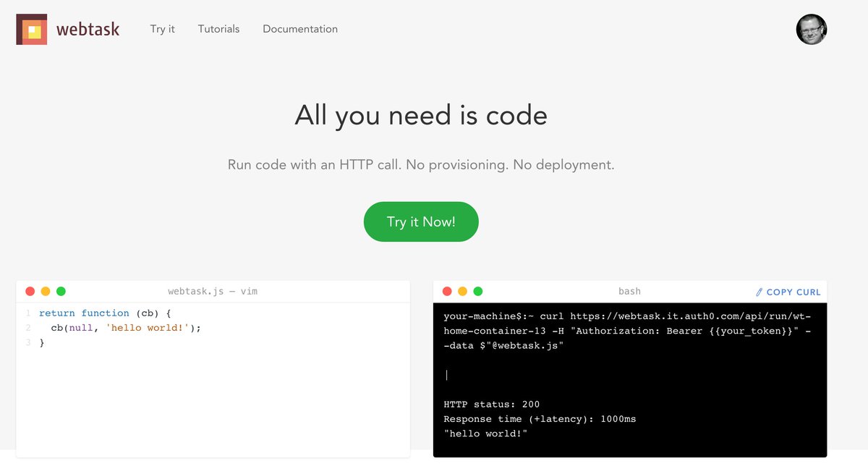The height and width of the screenshot is (469, 868).
Task: Click the 'Run code with an HTTP call' subtitle
Action: click(x=421, y=165)
